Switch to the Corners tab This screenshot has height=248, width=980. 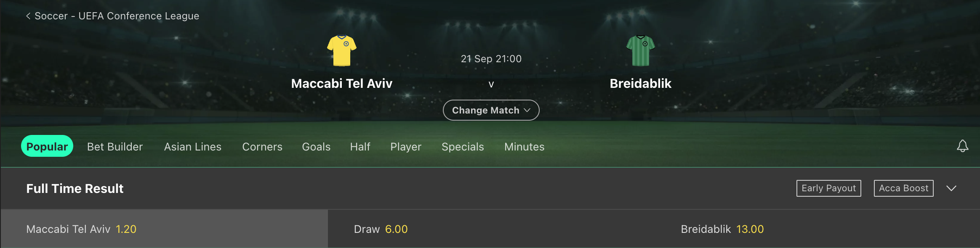click(262, 147)
